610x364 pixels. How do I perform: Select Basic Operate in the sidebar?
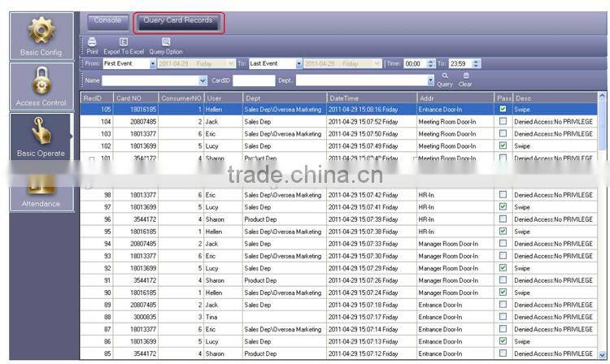[x=40, y=136]
